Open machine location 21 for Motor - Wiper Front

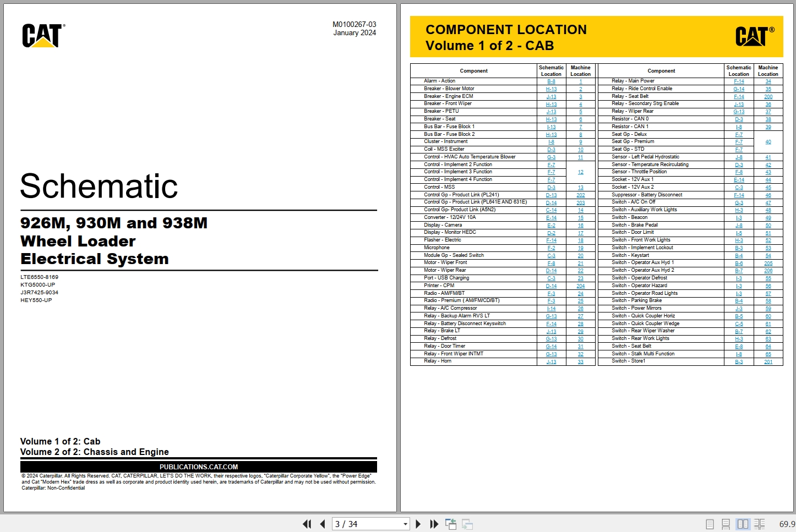[580, 263]
